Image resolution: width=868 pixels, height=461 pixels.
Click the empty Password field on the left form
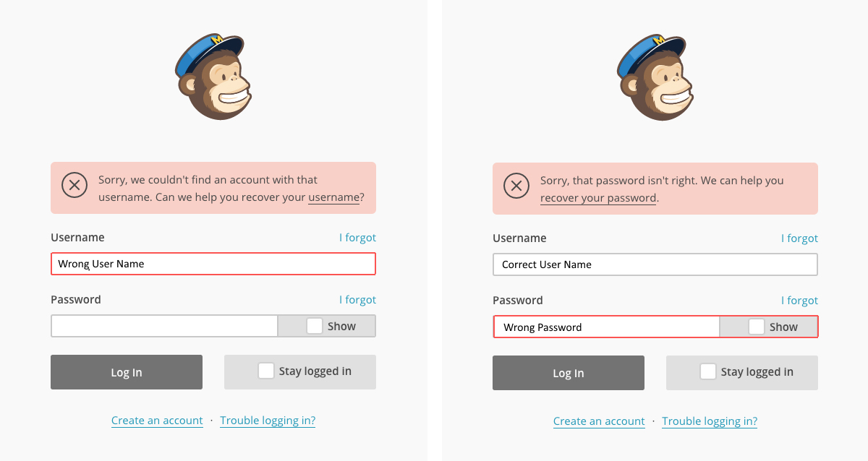pos(163,326)
